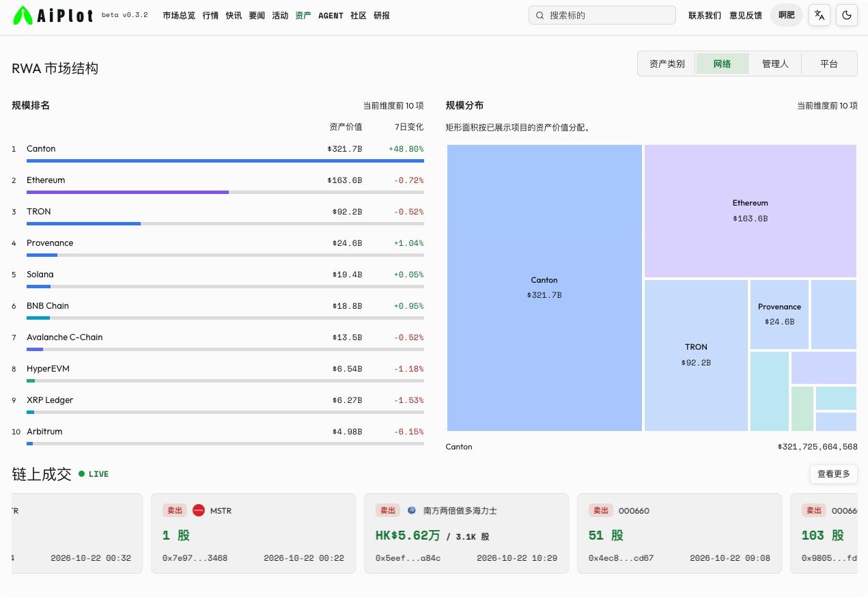Click the RWA 市场结构 heading
The height and width of the screenshot is (597, 868).
55,68
